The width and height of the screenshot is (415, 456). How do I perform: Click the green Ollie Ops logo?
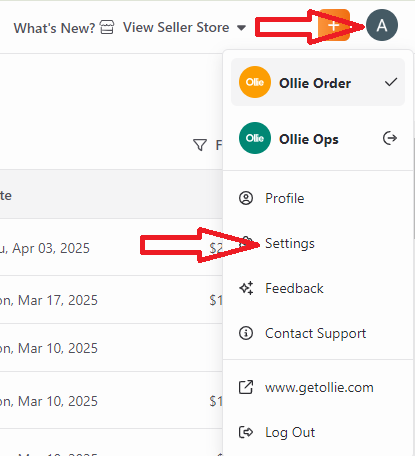pyautogui.click(x=255, y=138)
